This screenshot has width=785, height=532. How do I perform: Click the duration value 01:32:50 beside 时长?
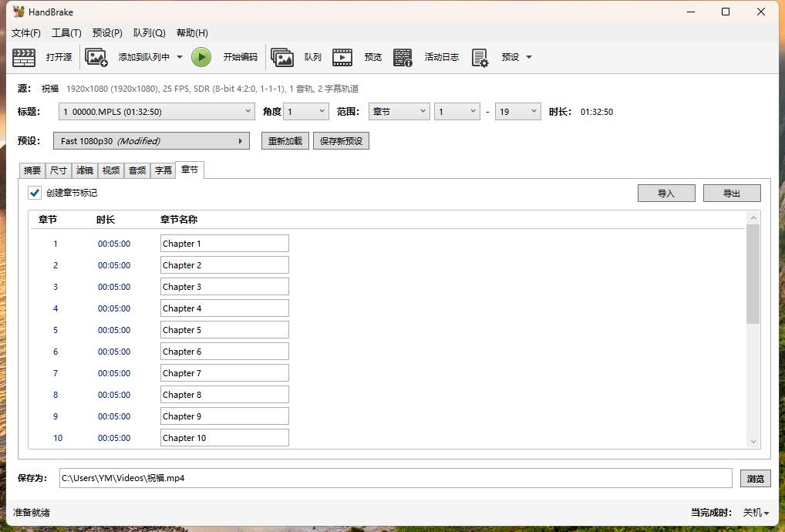tap(597, 112)
